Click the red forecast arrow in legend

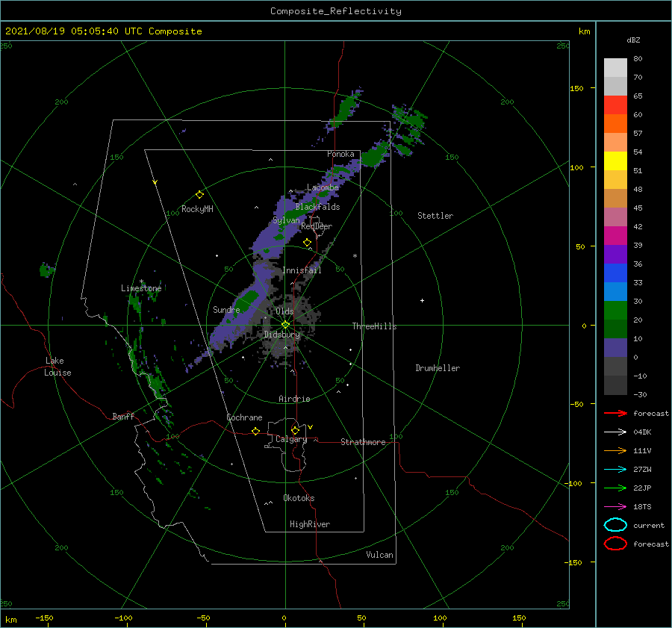click(615, 413)
